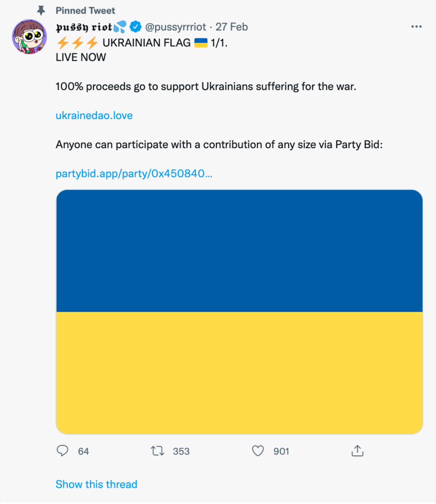Like the tweet with heart icon
The height and width of the screenshot is (504, 436).
click(258, 451)
